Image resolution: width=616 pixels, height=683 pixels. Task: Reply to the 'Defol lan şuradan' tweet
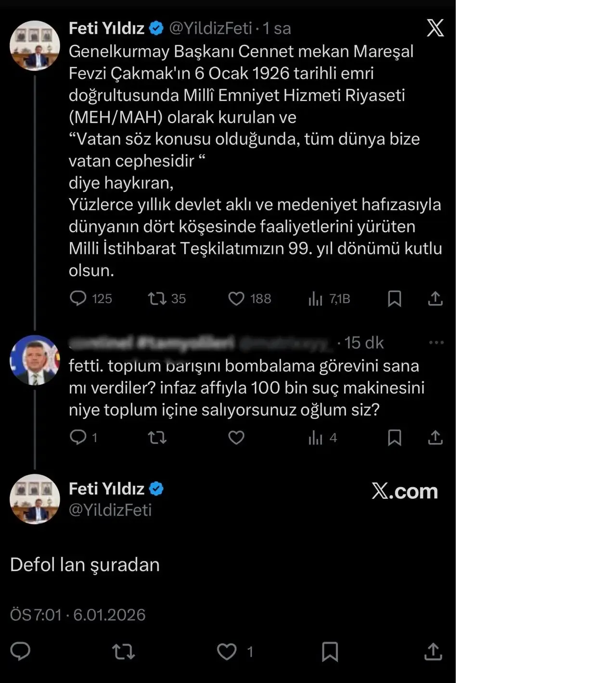coord(21,652)
